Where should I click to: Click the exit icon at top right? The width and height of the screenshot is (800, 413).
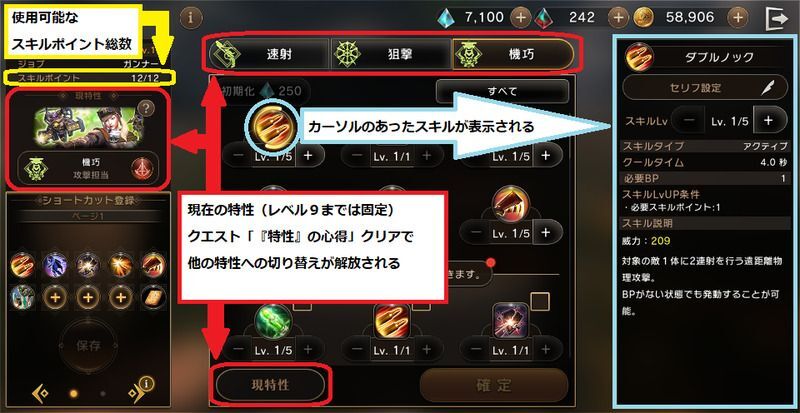click(777, 18)
